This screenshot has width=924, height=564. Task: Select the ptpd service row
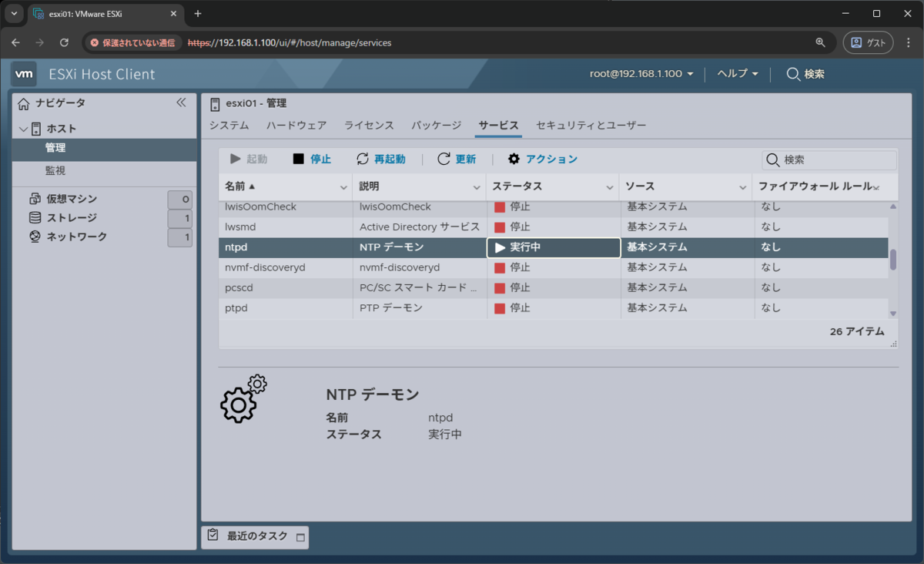(554, 307)
